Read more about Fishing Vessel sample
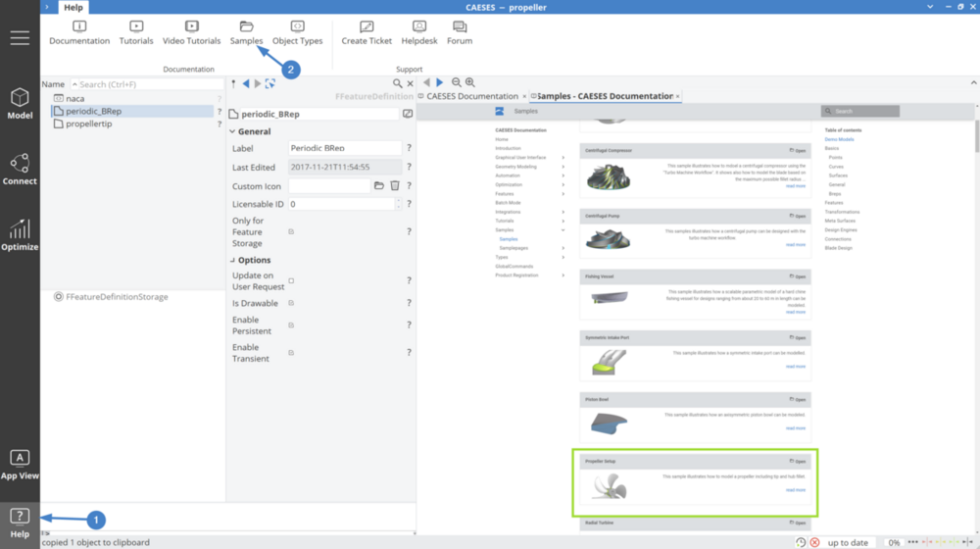Screen dimensions: 980x549 795,312
